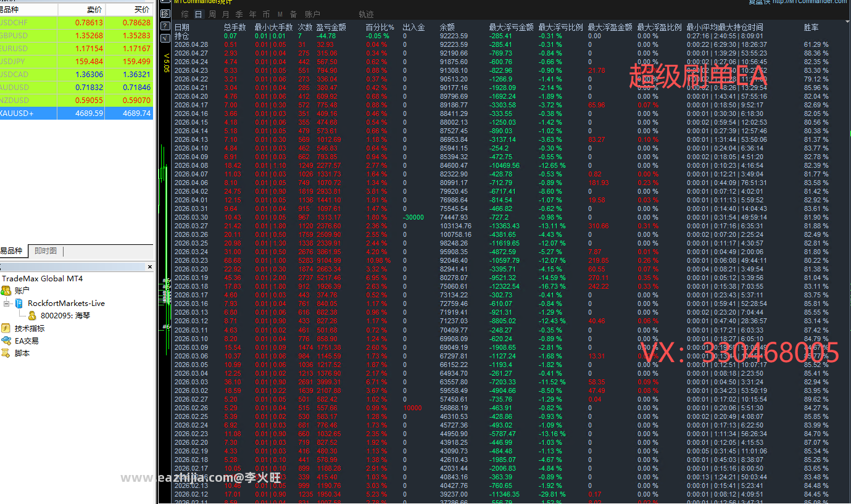Switch to the 综 summary tab
Viewport: 851px width, 504px height.
(x=185, y=14)
